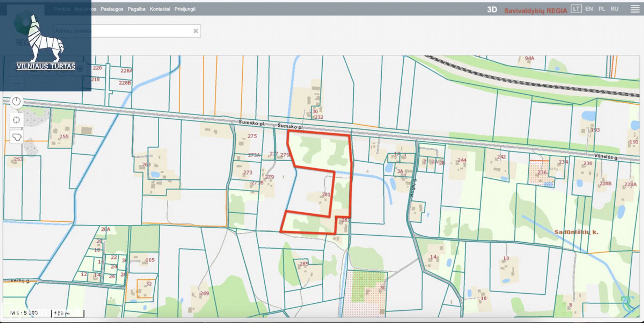Switch to the 3D map view
Viewport: 644px width, 323px height.
[492, 10]
